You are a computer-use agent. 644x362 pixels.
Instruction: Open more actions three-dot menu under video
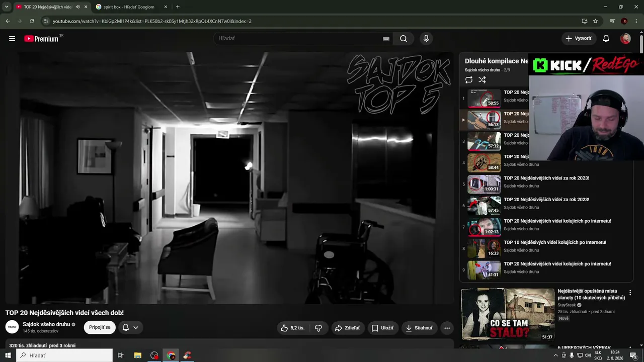tap(447, 328)
